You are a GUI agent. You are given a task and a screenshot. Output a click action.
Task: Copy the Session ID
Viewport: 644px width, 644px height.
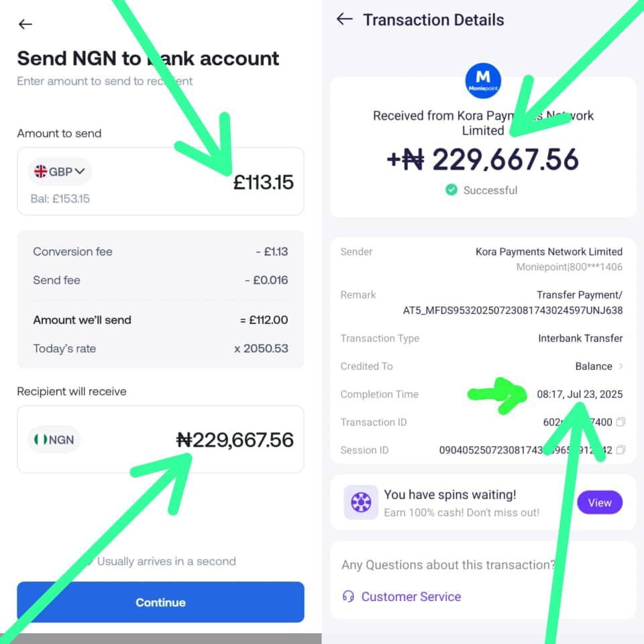pyautogui.click(x=621, y=450)
